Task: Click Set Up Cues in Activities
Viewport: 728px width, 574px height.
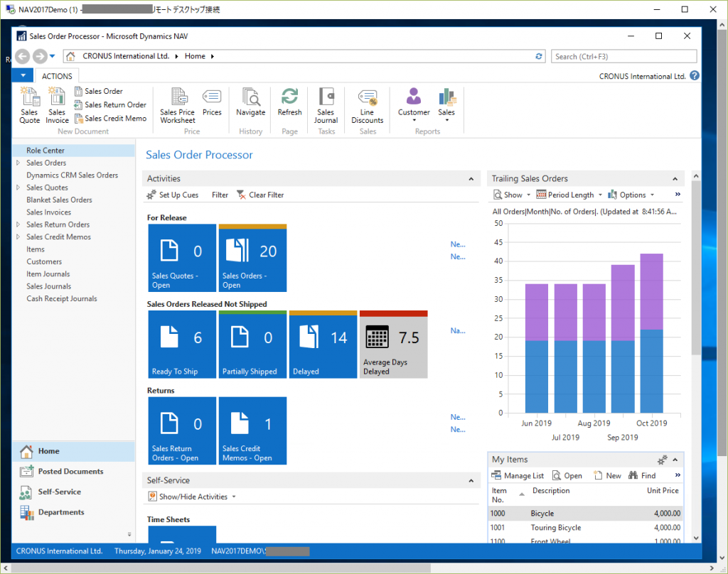Action: 173,195
